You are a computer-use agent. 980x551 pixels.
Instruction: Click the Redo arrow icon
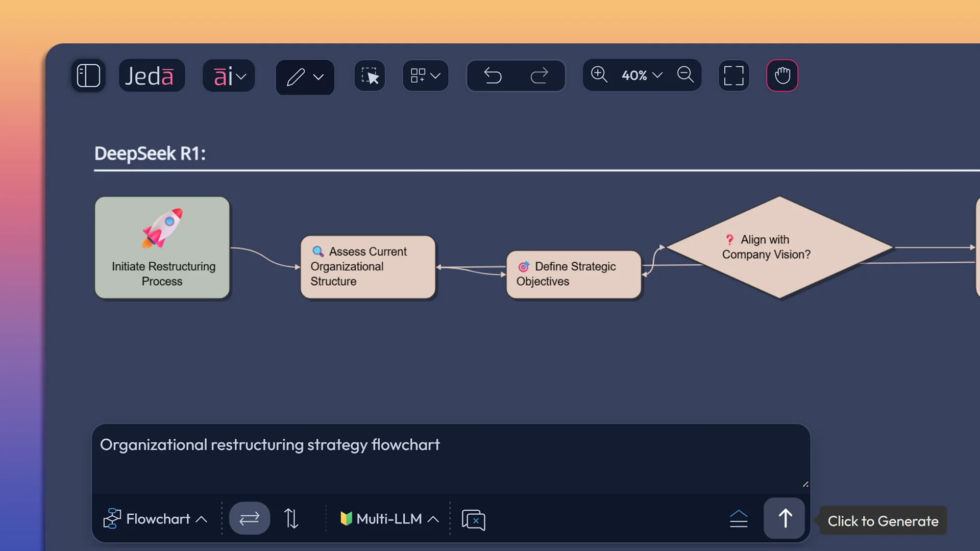tap(540, 76)
